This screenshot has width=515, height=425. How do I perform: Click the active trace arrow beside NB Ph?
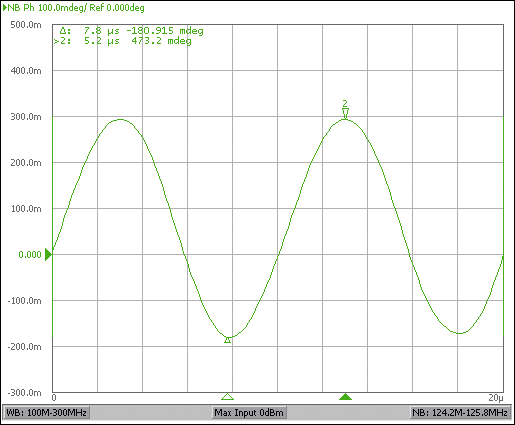click(5, 7)
